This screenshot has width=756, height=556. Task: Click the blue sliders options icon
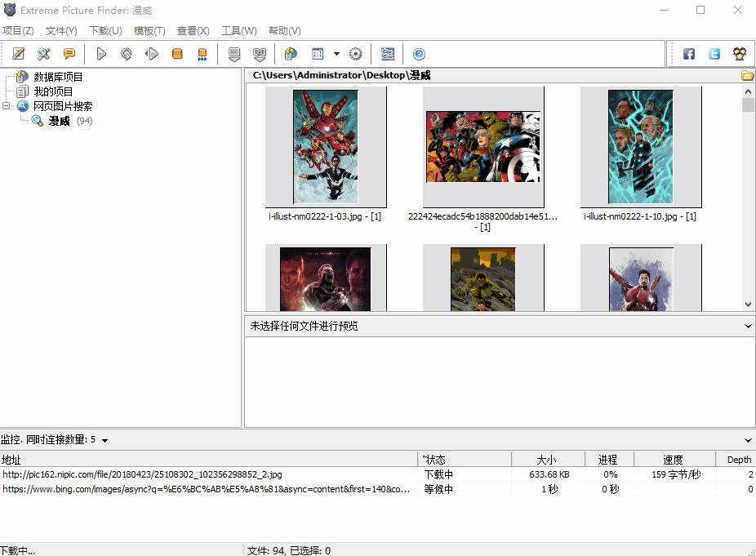click(x=388, y=54)
